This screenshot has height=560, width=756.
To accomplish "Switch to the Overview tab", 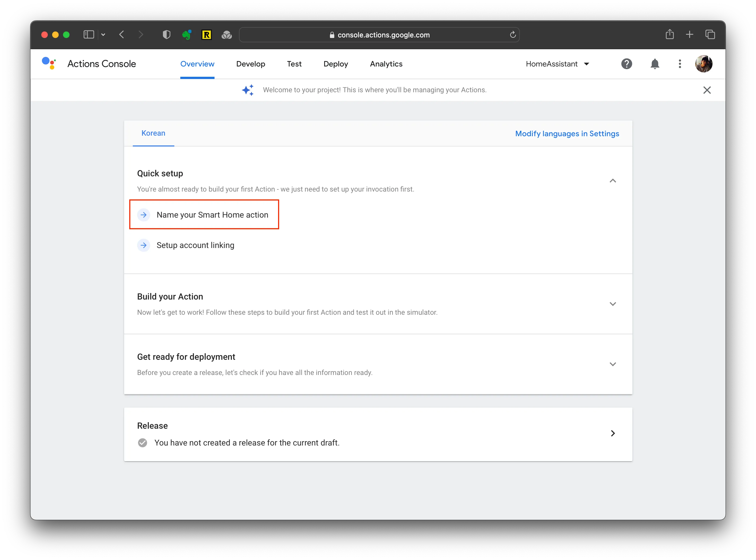I will click(197, 64).
